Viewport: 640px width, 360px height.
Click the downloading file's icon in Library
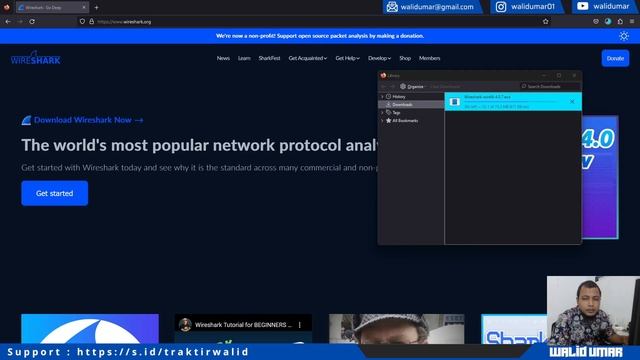tap(454, 102)
